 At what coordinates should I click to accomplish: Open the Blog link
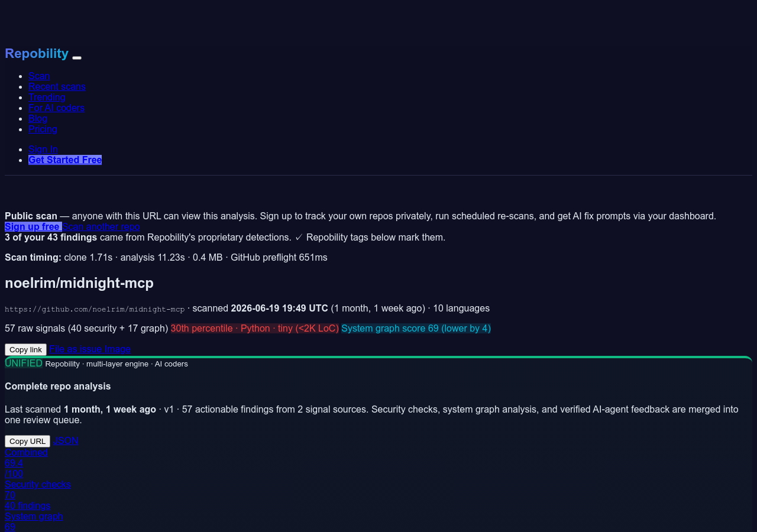(38, 118)
